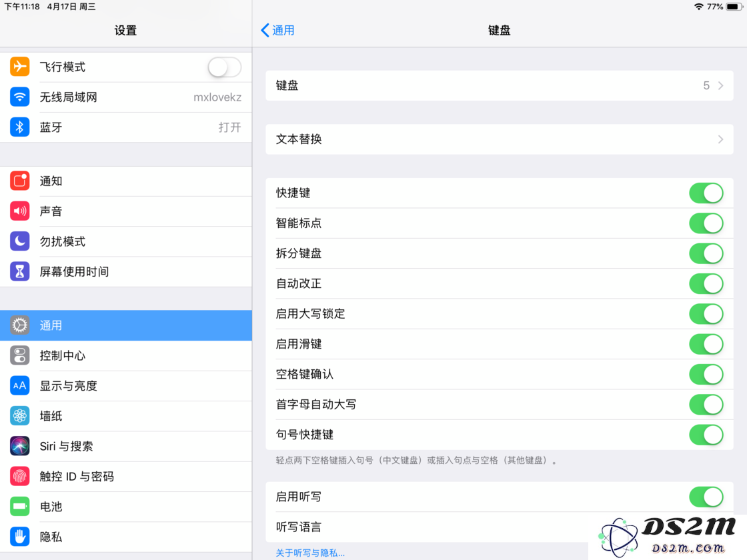Toggle the 句号快捷键 switch
The image size is (747, 560).
[706, 435]
